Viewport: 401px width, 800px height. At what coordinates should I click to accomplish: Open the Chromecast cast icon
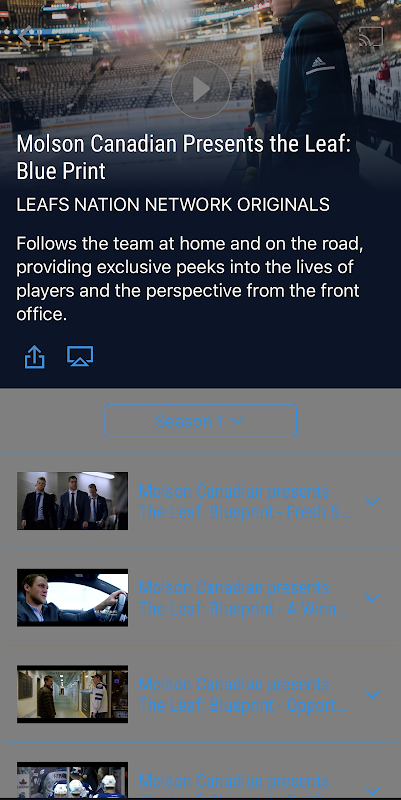click(x=371, y=37)
